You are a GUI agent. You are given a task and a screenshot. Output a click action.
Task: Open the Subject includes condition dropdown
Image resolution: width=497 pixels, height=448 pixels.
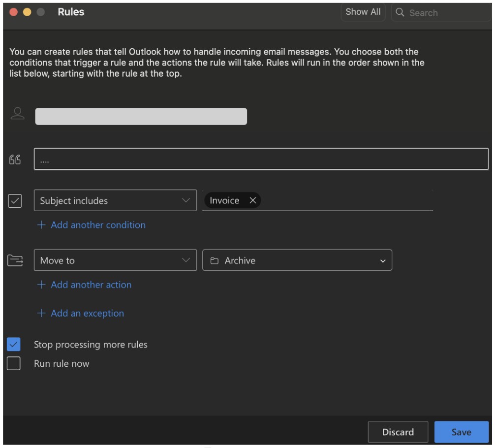[x=115, y=201]
